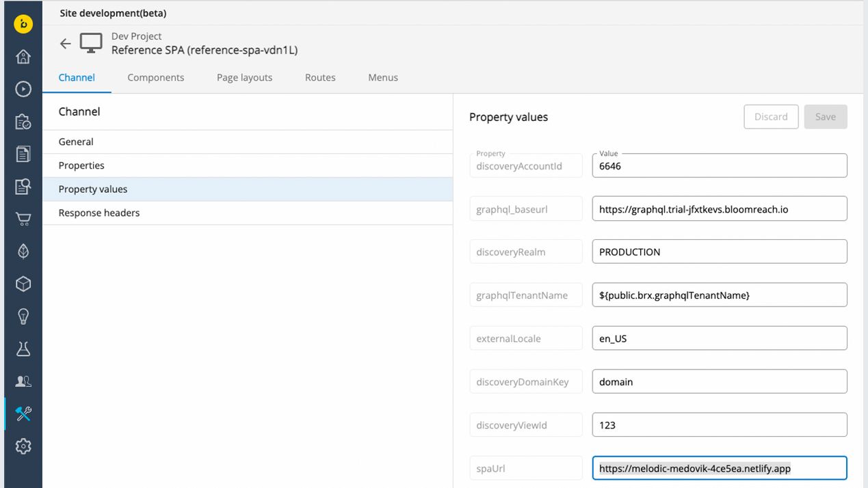Screen dimensions: 868x488
Task: Click the Property values panel heading
Action: [509, 117]
